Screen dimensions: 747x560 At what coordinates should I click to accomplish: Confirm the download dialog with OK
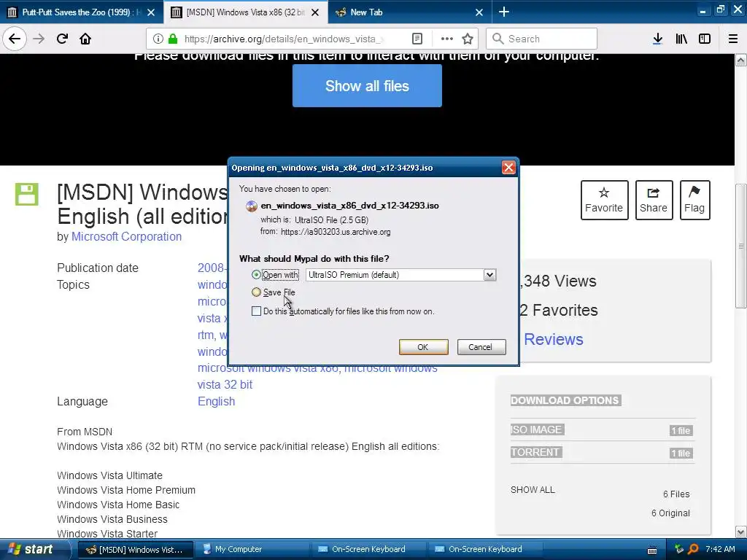[423, 347]
